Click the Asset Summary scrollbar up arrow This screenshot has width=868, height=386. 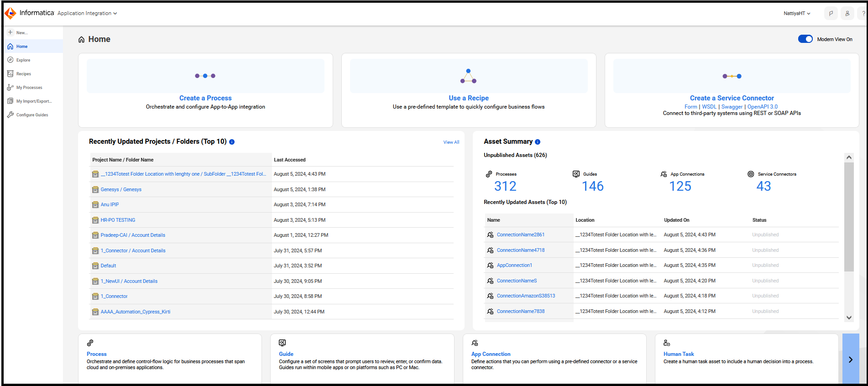pos(849,157)
